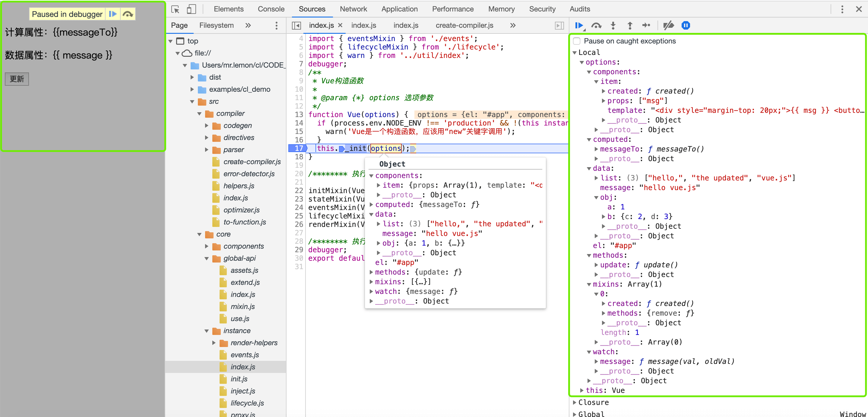Click the Step into function arrow

click(613, 25)
